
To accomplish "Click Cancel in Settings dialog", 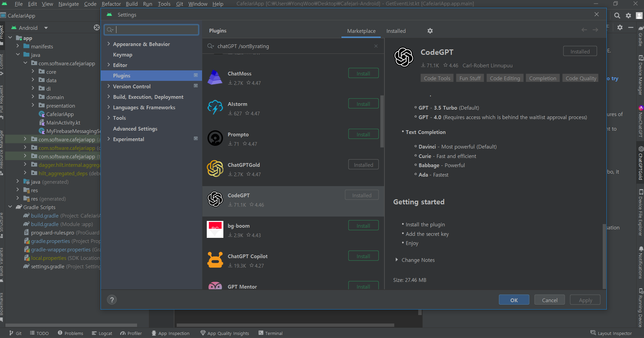I will click(x=550, y=300).
